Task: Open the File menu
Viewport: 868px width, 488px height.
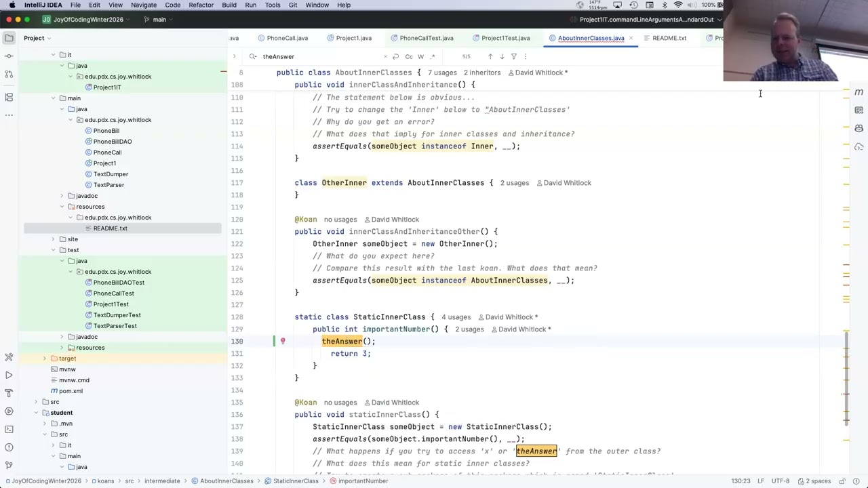Action: 75,5
